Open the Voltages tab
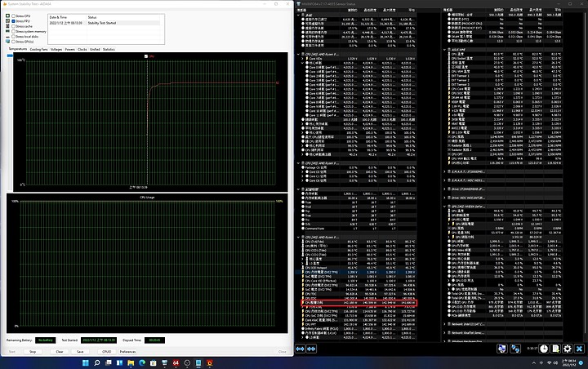Screen dimensions: 588x369 pyautogui.click(x=56, y=49)
